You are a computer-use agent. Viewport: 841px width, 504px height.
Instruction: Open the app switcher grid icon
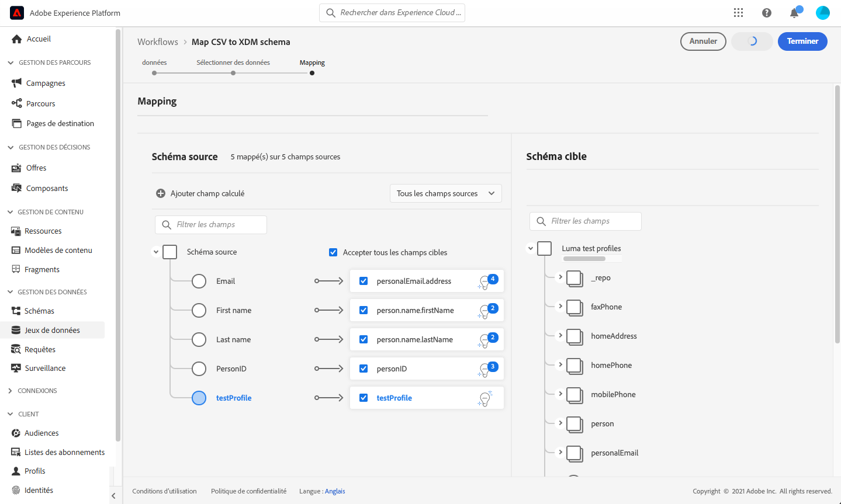click(739, 13)
